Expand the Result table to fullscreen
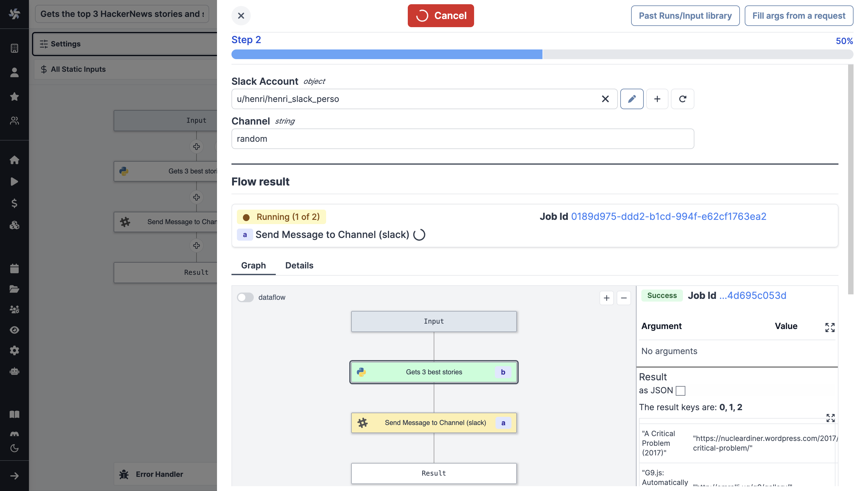Viewport: 868px width, 491px height. tap(830, 418)
